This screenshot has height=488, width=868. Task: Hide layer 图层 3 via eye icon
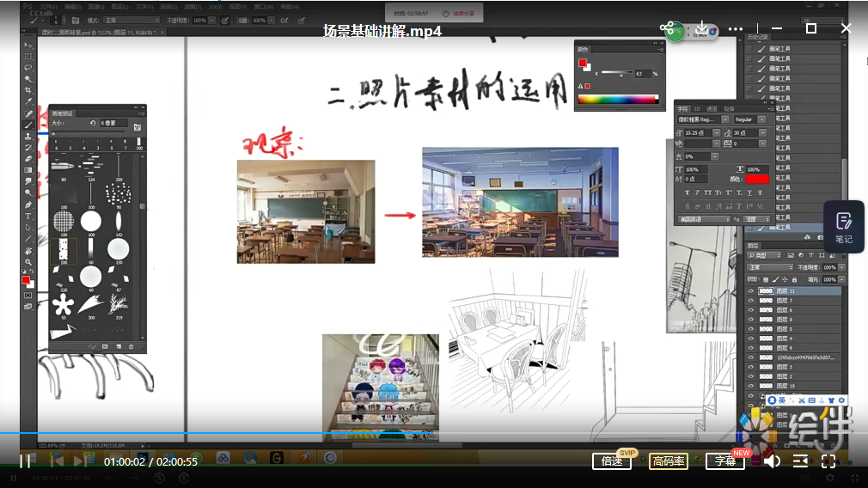[x=750, y=367]
